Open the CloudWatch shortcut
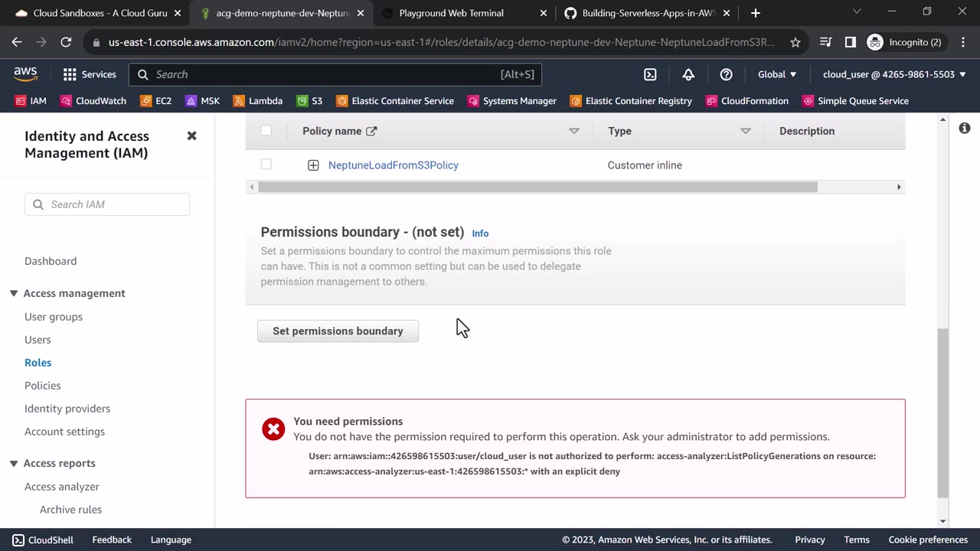The width and height of the screenshot is (980, 551). (x=93, y=101)
